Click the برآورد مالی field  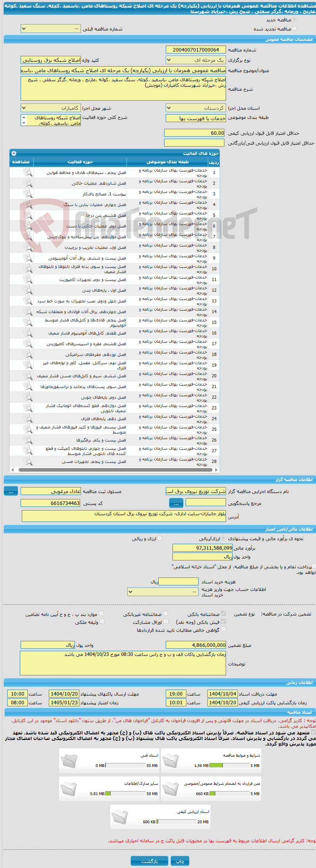tap(203, 548)
